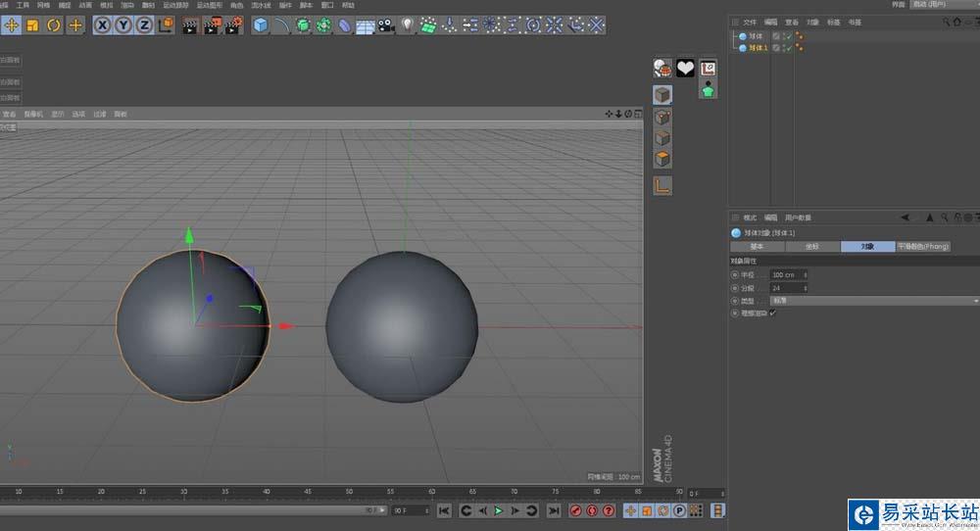Click the 半径 radius stepper arrows
The image size is (980, 531).
[806, 275]
